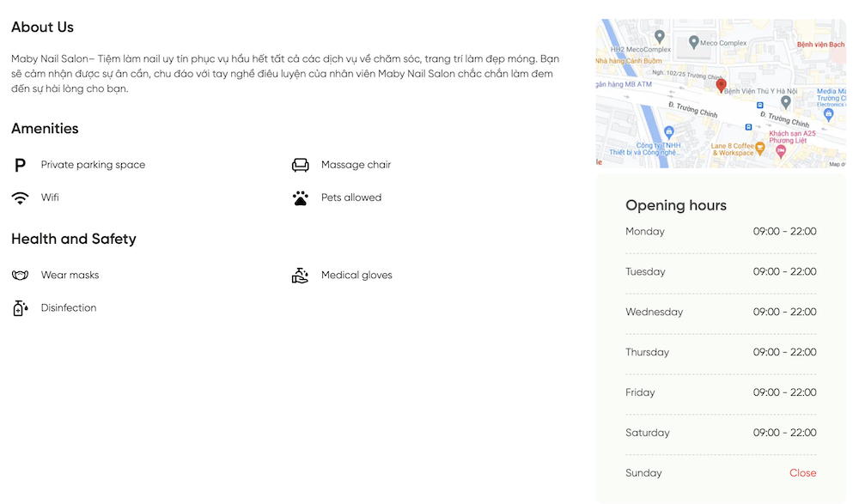This screenshot has height=504, width=859.
Task: Click the Công ty TNHH shop marker
Action: tap(669, 132)
